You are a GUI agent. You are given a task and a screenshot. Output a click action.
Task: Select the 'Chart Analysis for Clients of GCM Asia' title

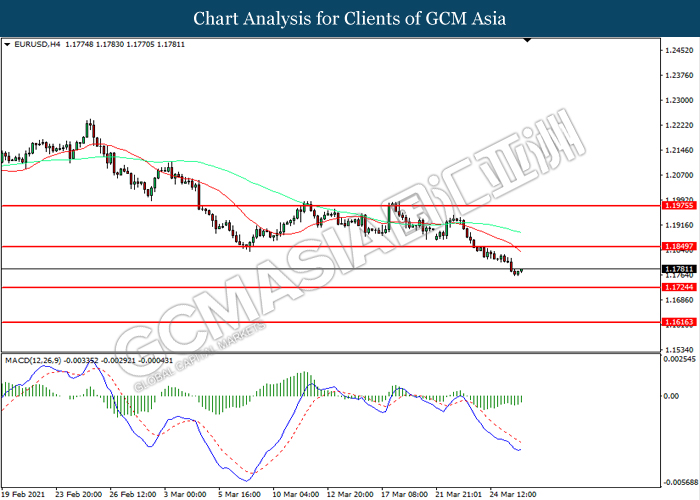pyautogui.click(x=350, y=18)
